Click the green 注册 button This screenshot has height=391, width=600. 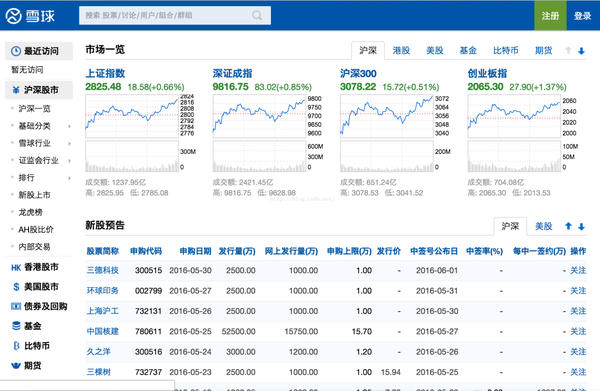(550, 16)
